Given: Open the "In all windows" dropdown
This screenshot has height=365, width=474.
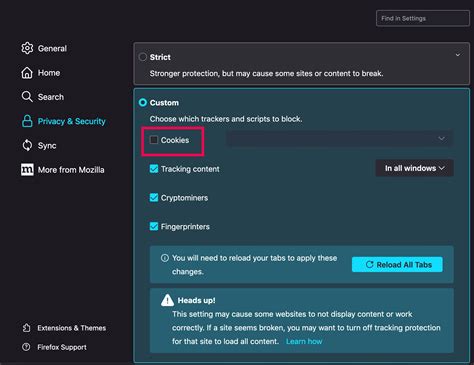Looking at the screenshot, I should click(414, 168).
